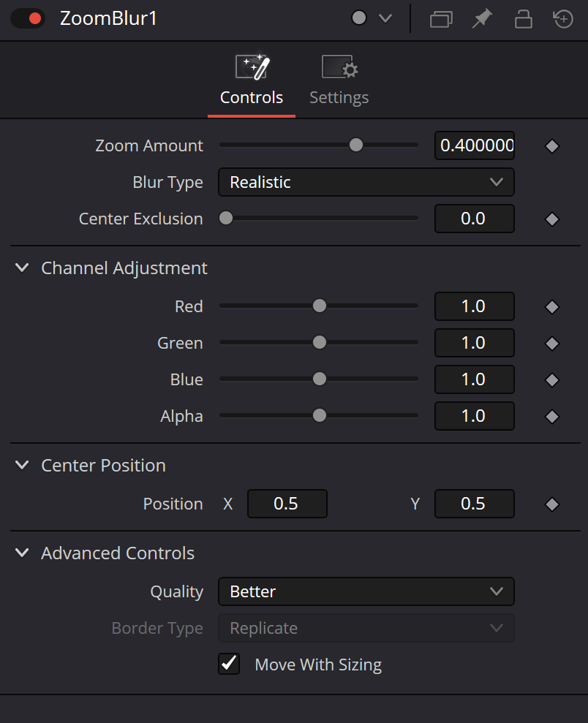This screenshot has width=588, height=723.
Task: Click the gray tile color dot
Action: (359, 18)
